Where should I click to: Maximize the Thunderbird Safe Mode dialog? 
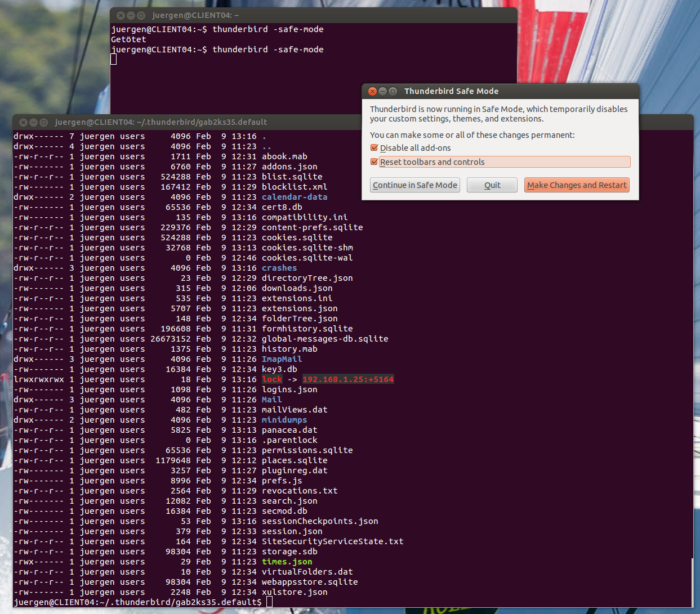(x=393, y=91)
